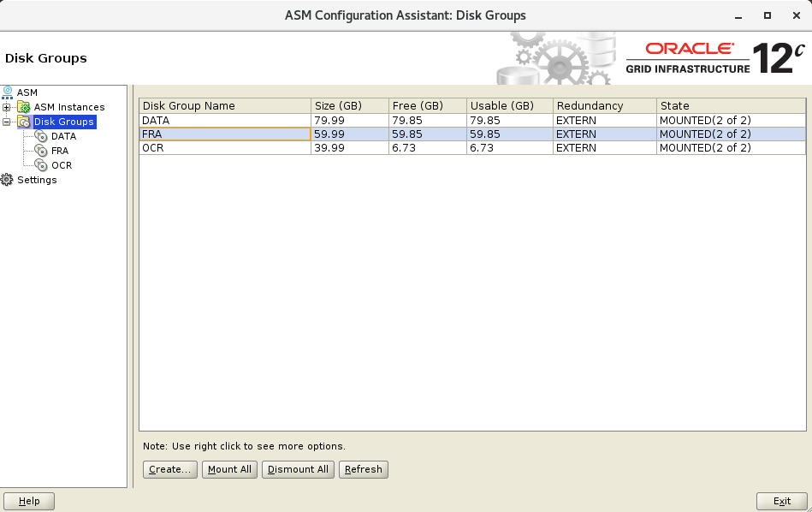The image size is (812, 512).
Task: Select the Settings tree item label
Action: (x=37, y=180)
